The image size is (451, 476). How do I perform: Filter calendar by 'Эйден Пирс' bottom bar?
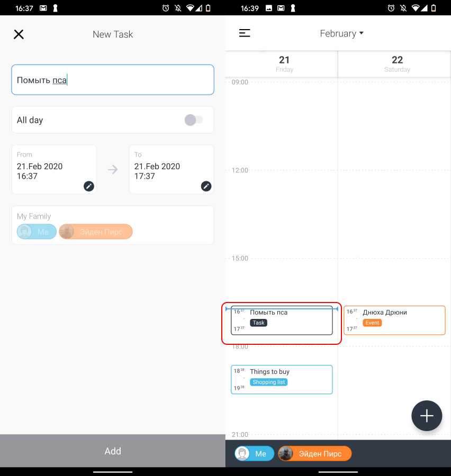(315, 454)
